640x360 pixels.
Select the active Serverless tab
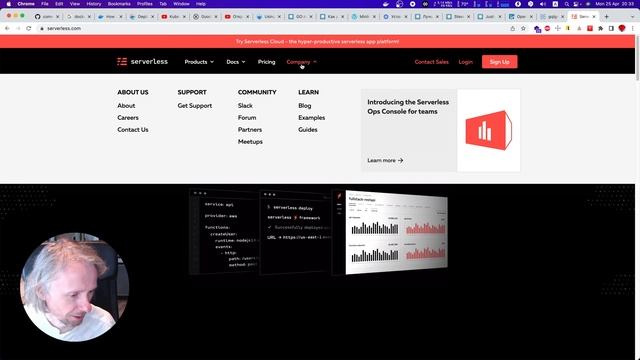tap(582, 17)
